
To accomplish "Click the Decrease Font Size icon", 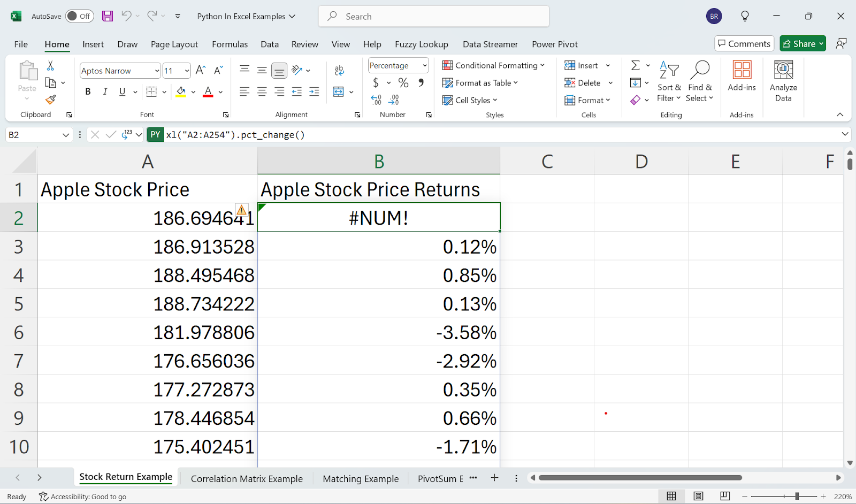I will coord(218,70).
